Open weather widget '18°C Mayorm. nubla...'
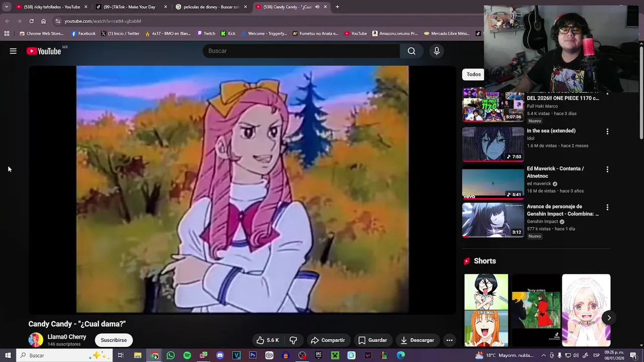This screenshot has width=644, height=362. (x=505, y=355)
